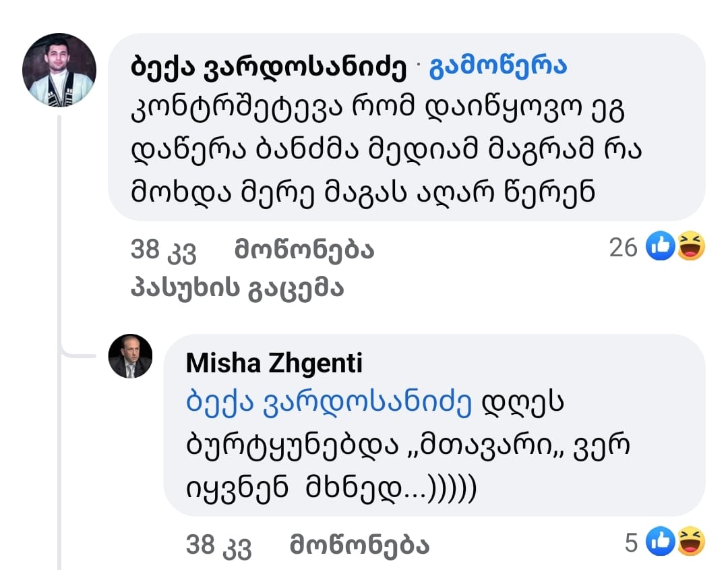728x570 pixels.
Task: Click the blue ბექა ვარდოსანიძე mention in the reply
Action: pyautogui.click(x=328, y=405)
